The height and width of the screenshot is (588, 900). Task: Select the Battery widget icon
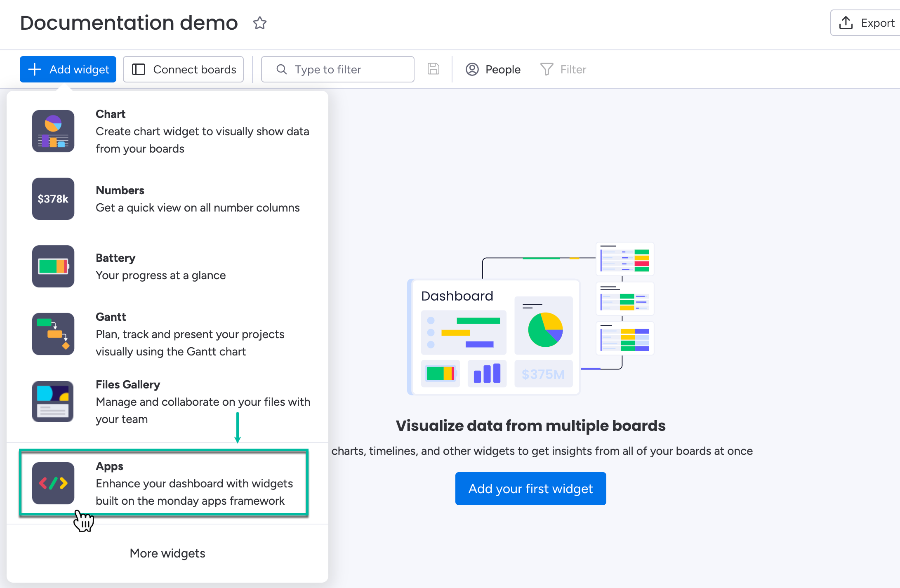53,266
